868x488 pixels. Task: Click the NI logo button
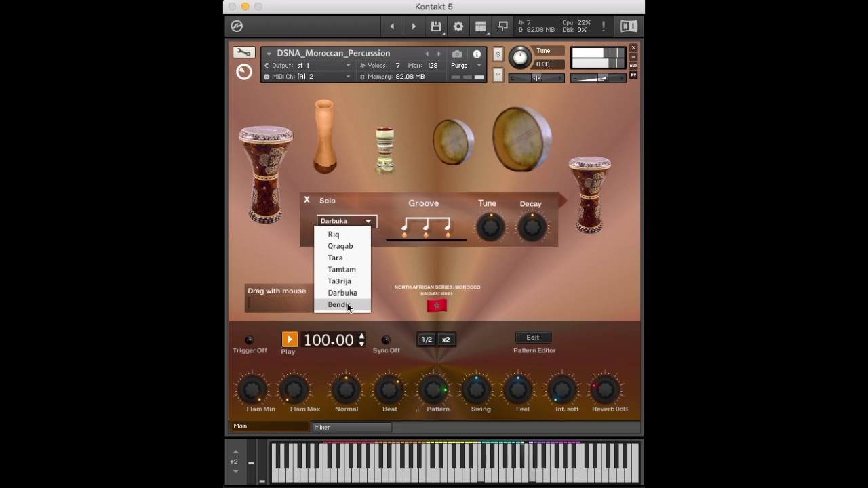click(629, 26)
